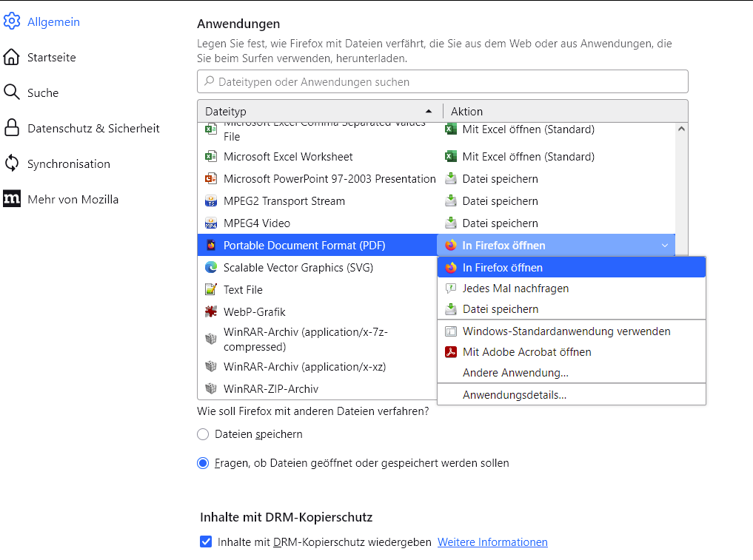Screen dimensions: 753x560
Task: Uncheck 'Inhalte mit DRM-Kopierschutz wiedergeben' checkbox
Action: [x=206, y=542]
